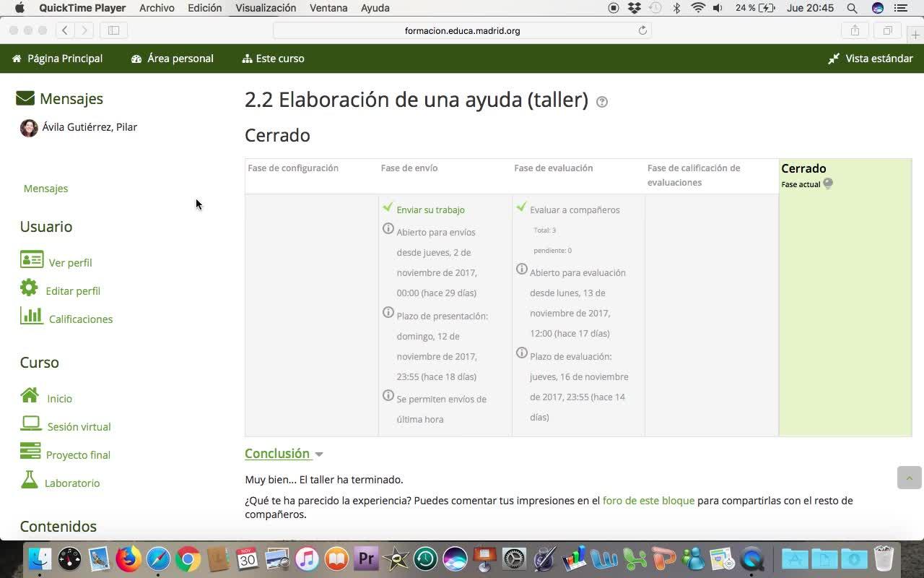Screen dimensions: 924x578
Task: Click the Enviar su trabajo link
Action: pyautogui.click(x=430, y=210)
